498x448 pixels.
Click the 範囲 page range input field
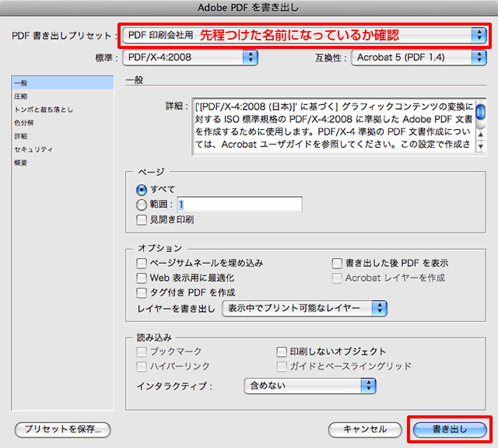pos(240,205)
